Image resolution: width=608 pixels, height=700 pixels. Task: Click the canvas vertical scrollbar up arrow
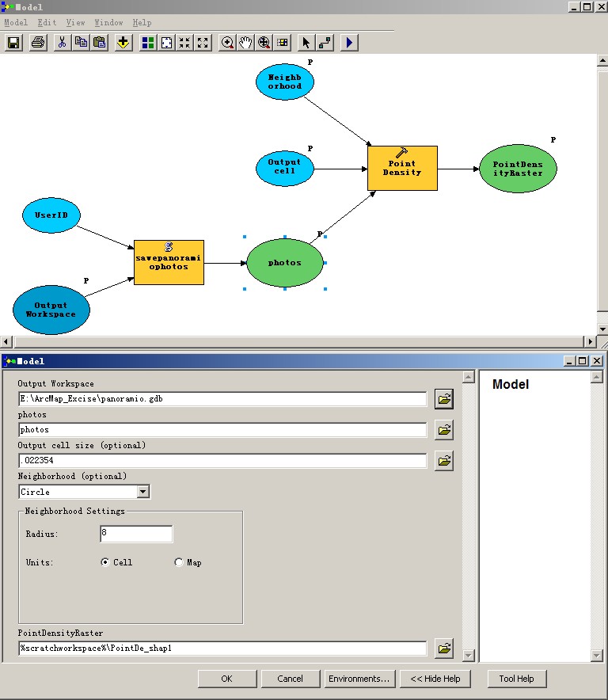[602, 60]
